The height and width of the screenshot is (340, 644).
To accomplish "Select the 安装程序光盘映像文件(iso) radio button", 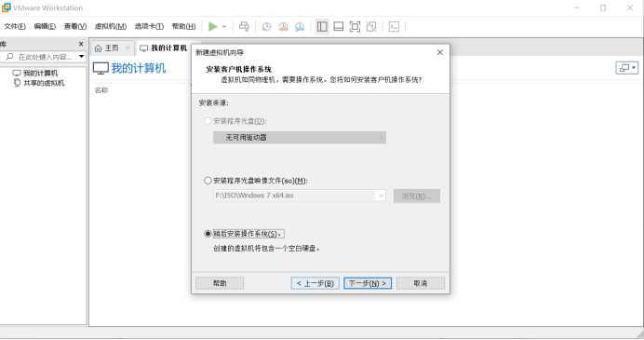I will pos(208,181).
